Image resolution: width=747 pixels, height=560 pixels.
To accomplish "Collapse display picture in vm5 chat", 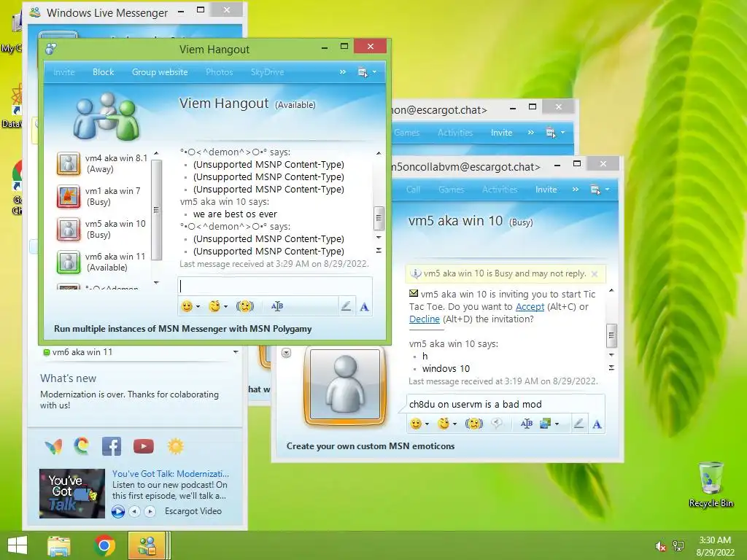I will (286, 353).
